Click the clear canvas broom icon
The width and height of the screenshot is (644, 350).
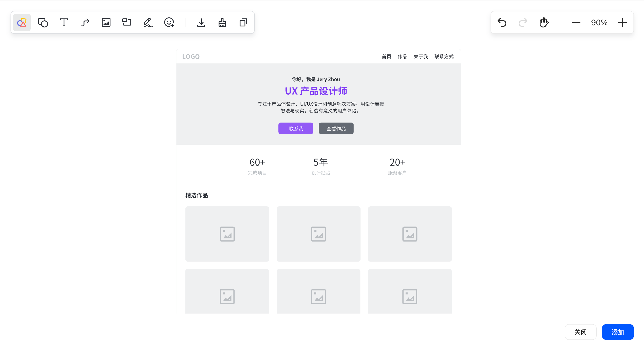222,23
